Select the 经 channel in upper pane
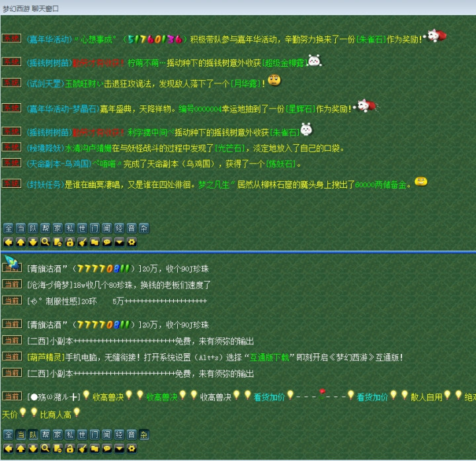This screenshot has height=461, width=476. (x=119, y=228)
